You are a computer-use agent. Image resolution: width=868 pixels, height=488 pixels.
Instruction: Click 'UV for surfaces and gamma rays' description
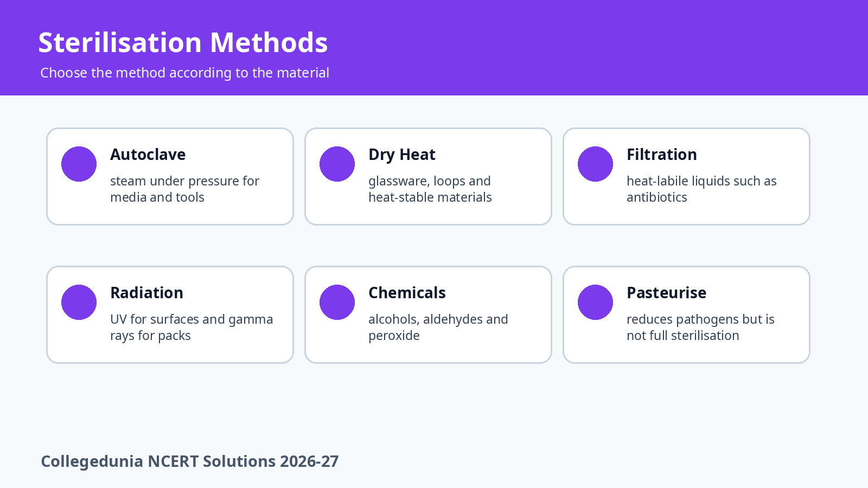pos(192,328)
